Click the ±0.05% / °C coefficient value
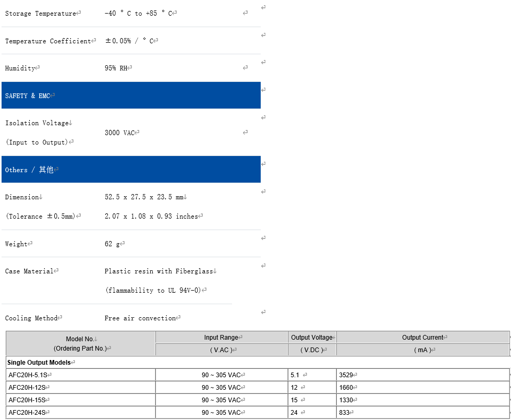The height and width of the screenshot is (420, 511). [129, 41]
